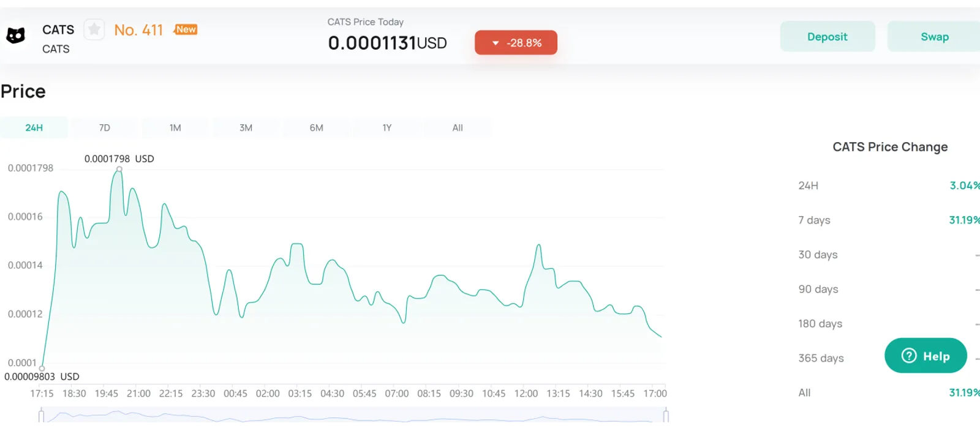Screen dimensions: 980x442
Task: Switch chart to the 1Y range
Action: click(x=386, y=128)
